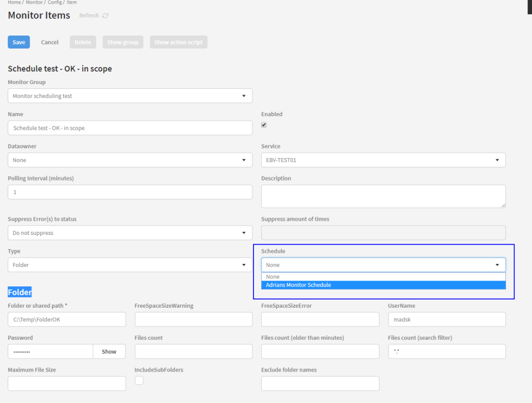Click the Show group button
Screen dimensions: 532x403
(x=123, y=42)
